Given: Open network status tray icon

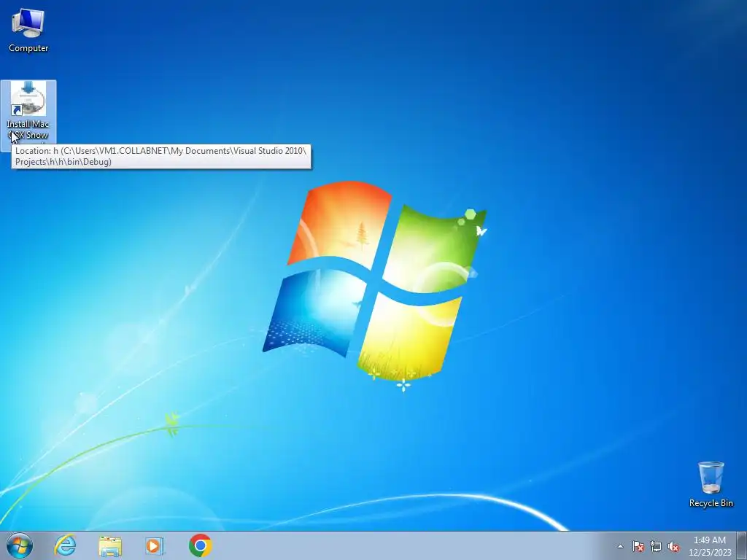Looking at the screenshot, I should click(x=656, y=546).
